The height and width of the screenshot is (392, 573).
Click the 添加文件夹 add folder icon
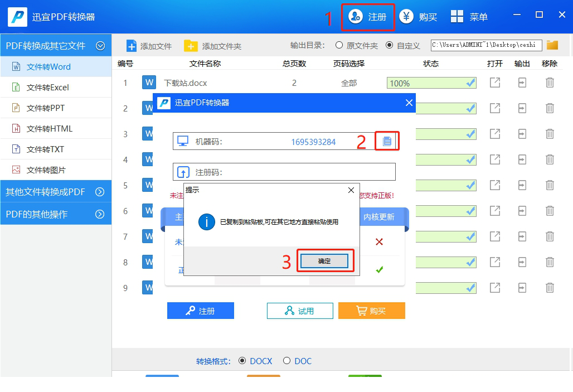tap(191, 45)
